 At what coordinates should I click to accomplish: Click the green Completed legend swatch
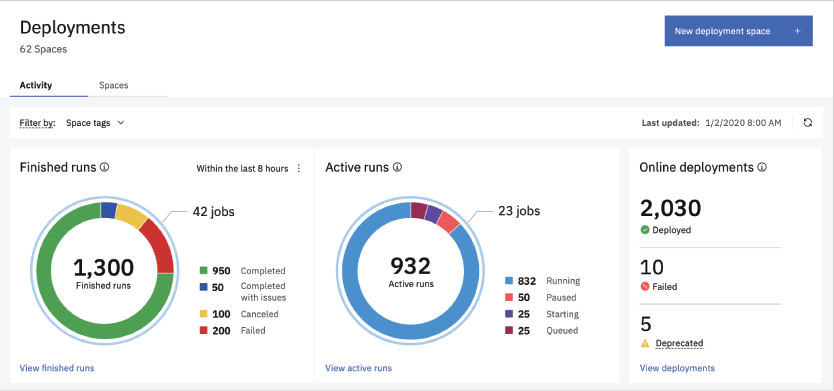pos(203,271)
